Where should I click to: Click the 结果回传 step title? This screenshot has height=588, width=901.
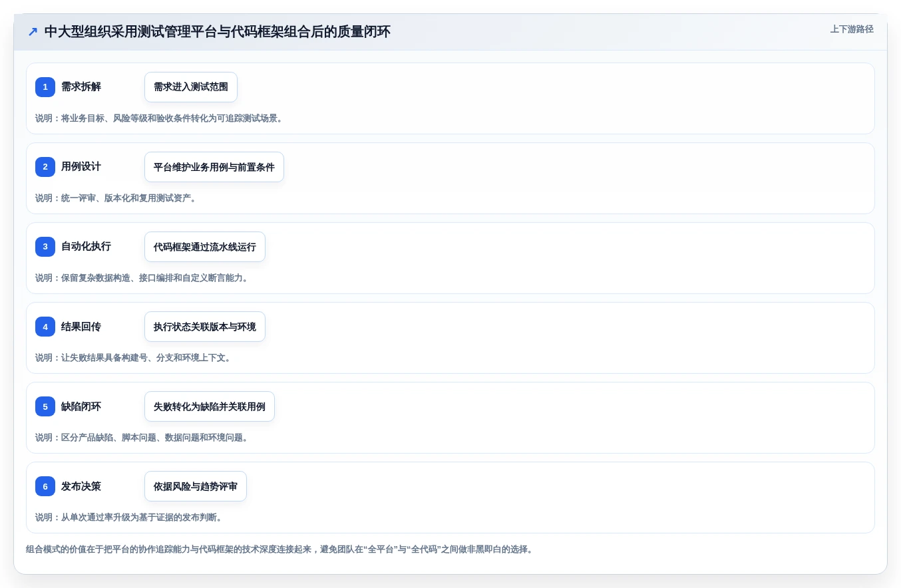81,327
